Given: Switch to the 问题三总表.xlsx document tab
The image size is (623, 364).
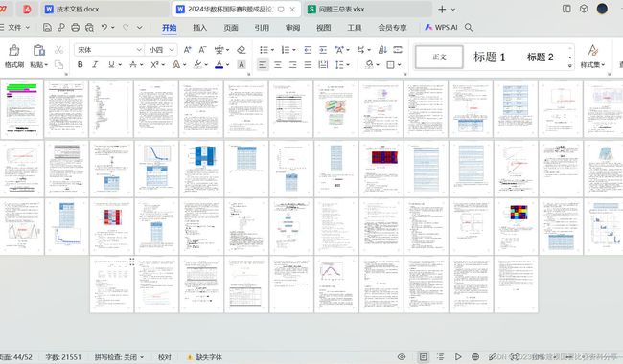Looking at the screenshot, I should click(336, 9).
